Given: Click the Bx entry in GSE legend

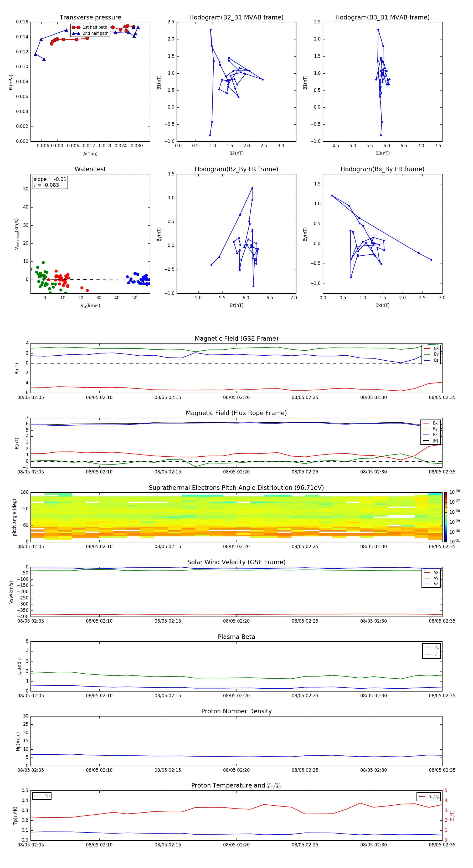Looking at the screenshot, I should click(x=431, y=349).
